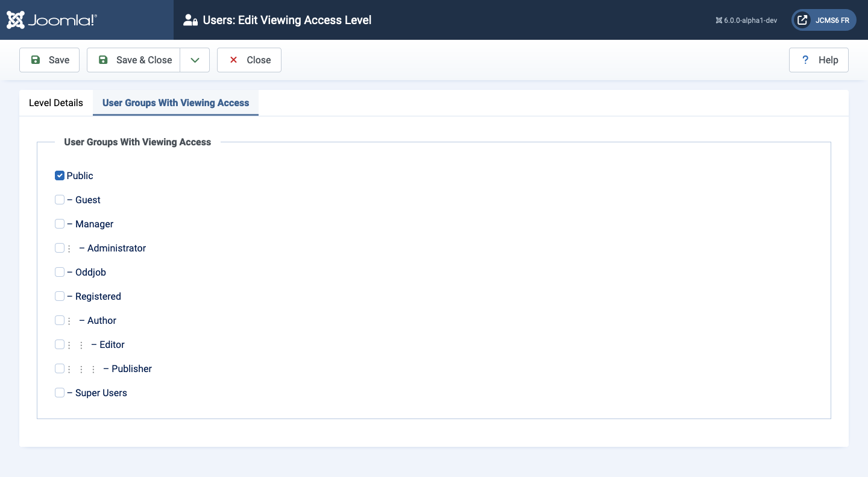Tick the Publisher checkbox

click(x=60, y=368)
